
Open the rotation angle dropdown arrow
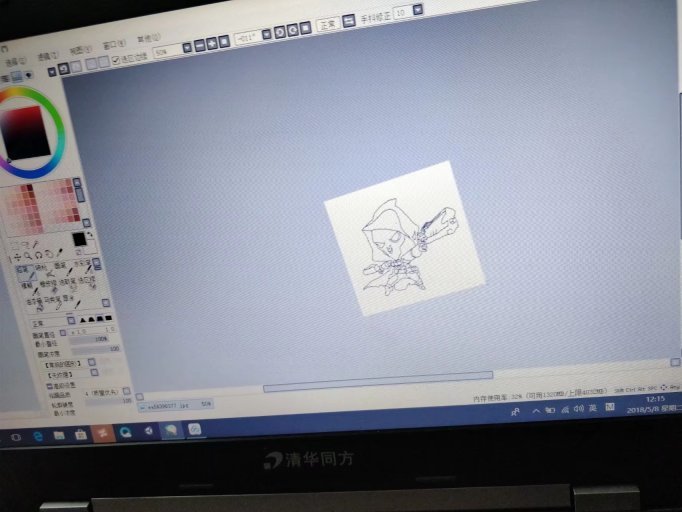pyautogui.click(x=267, y=34)
